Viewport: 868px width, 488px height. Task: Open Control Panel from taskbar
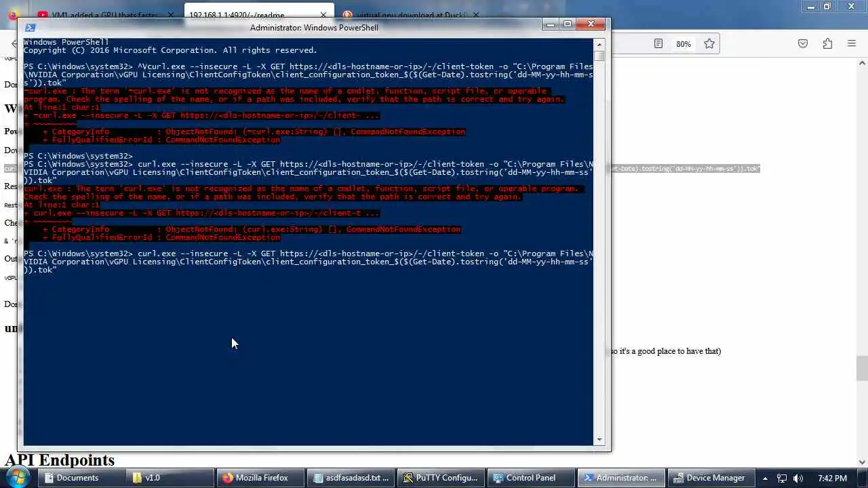[530, 478]
